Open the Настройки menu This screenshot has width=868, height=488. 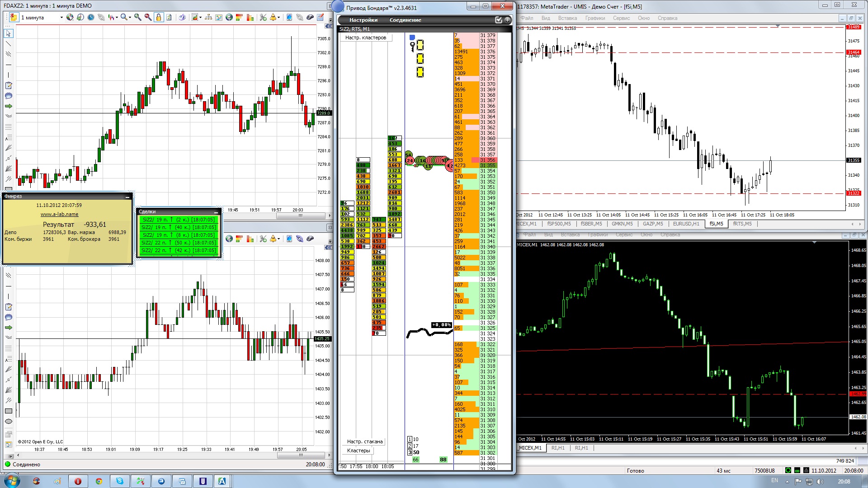[x=363, y=20]
